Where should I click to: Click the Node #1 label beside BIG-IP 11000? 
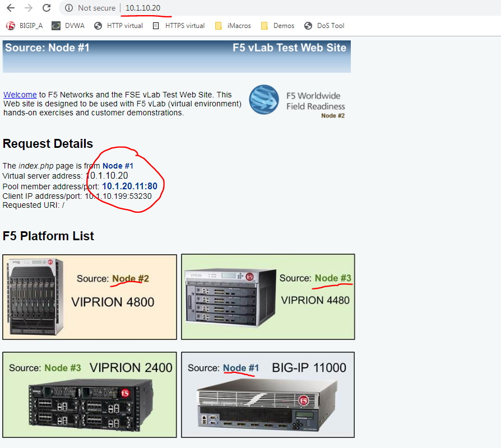tap(241, 368)
